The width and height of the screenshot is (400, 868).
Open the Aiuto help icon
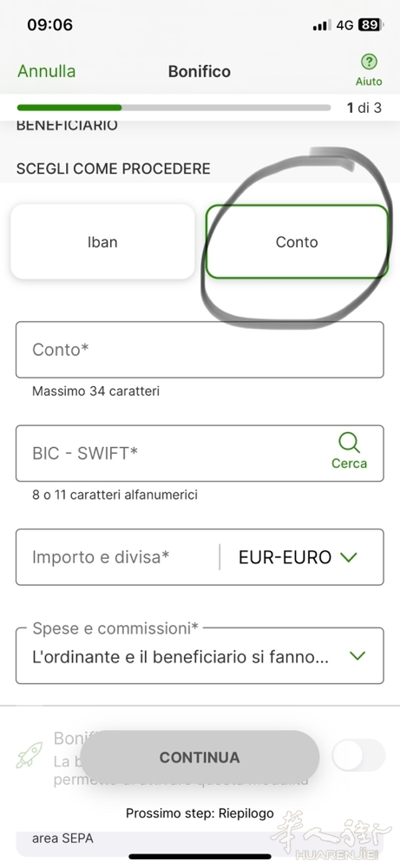pyautogui.click(x=369, y=62)
